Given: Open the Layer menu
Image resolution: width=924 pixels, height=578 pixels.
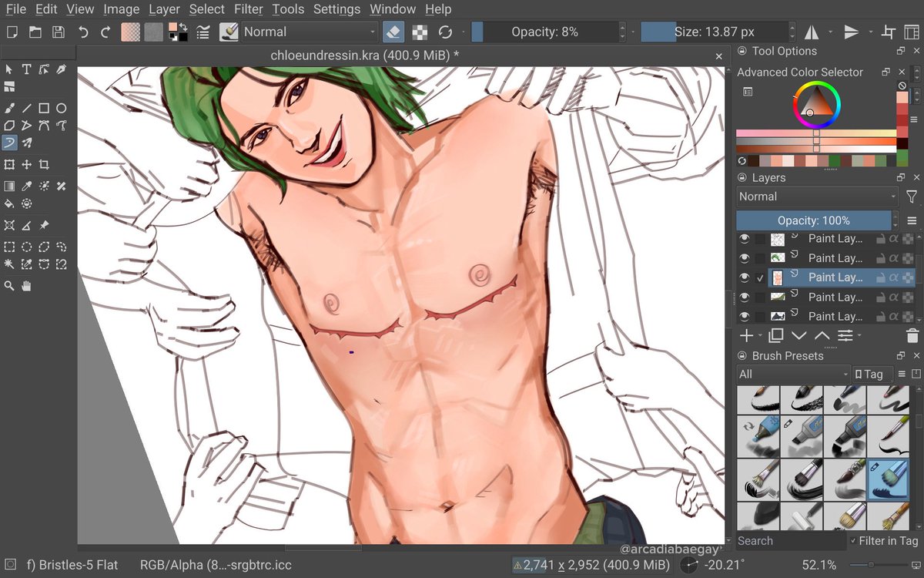Looking at the screenshot, I should 164,9.
